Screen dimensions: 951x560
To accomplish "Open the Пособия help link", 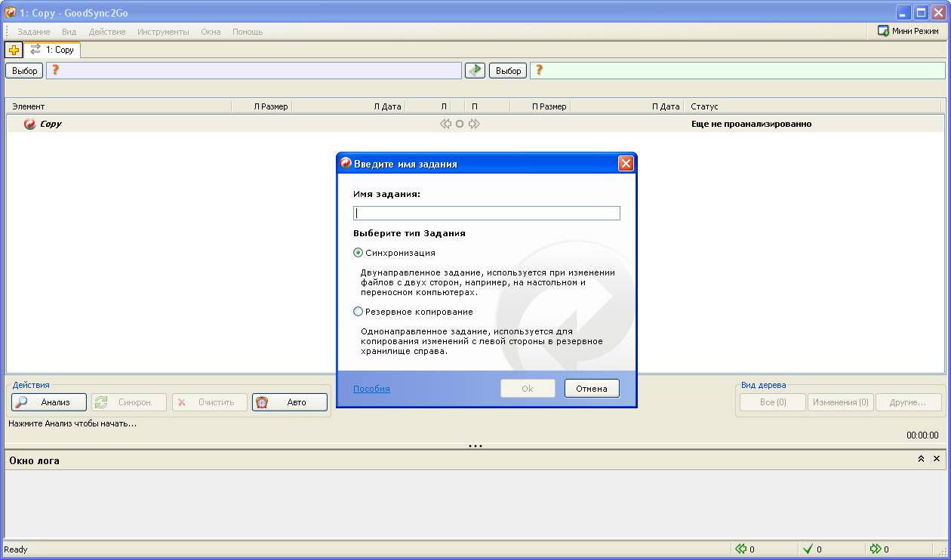I will tap(371, 389).
